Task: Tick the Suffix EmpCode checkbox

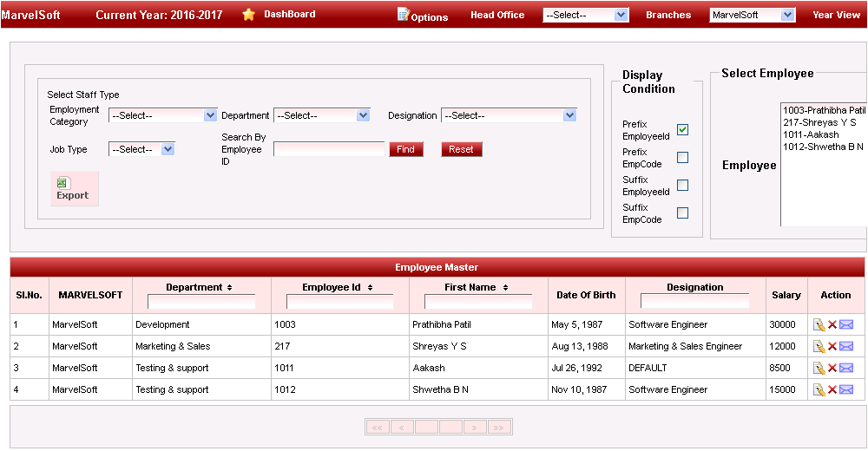Action: [682, 212]
